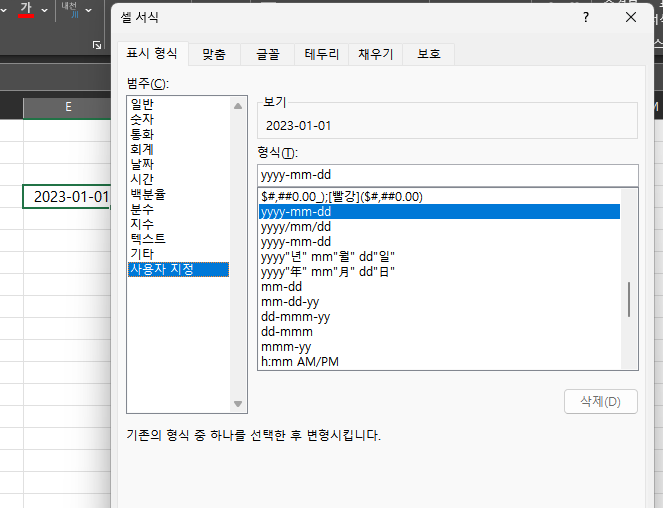This screenshot has width=663, height=508.
Task: Open the 테두리 tab
Action: (x=322, y=55)
